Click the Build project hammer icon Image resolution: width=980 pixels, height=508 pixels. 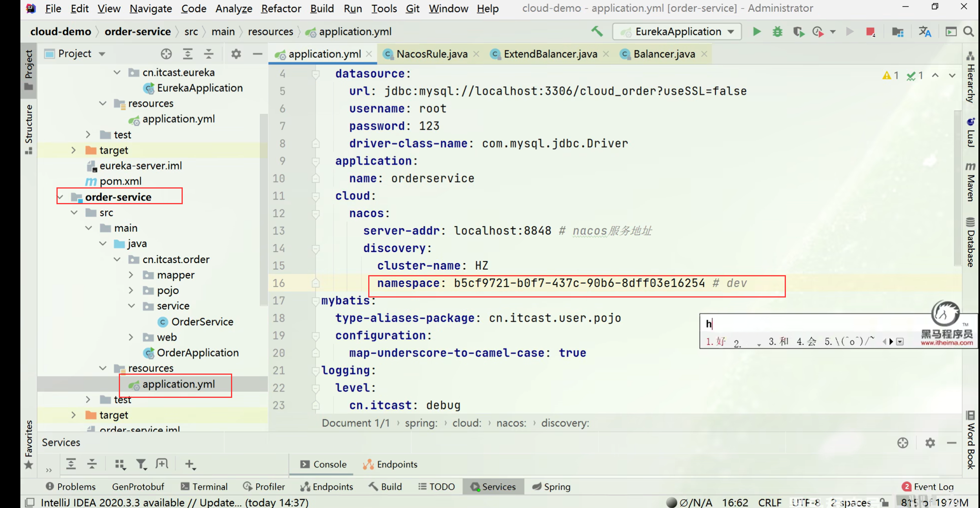pos(597,31)
